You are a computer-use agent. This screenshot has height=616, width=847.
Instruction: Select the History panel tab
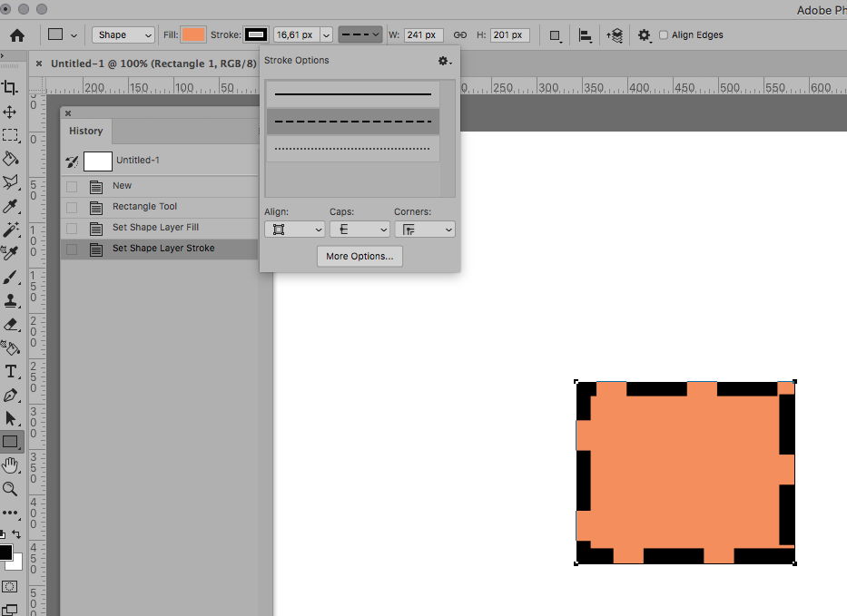coord(86,131)
